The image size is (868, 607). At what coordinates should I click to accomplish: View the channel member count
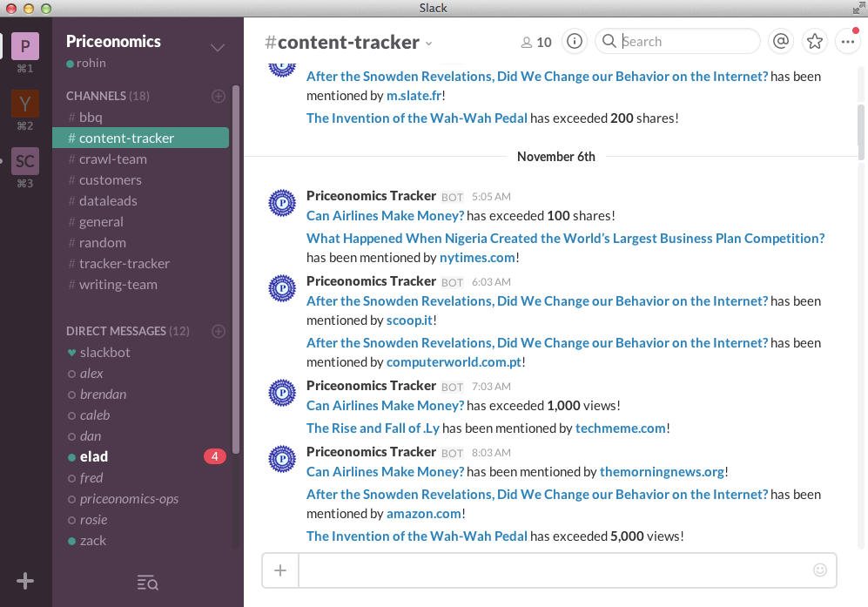[x=535, y=41]
